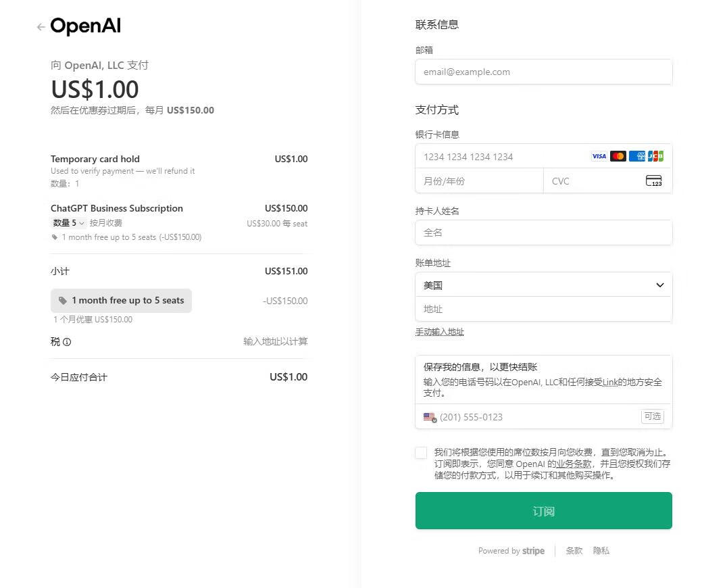
Task: Click the tax info icon
Action: 67,342
